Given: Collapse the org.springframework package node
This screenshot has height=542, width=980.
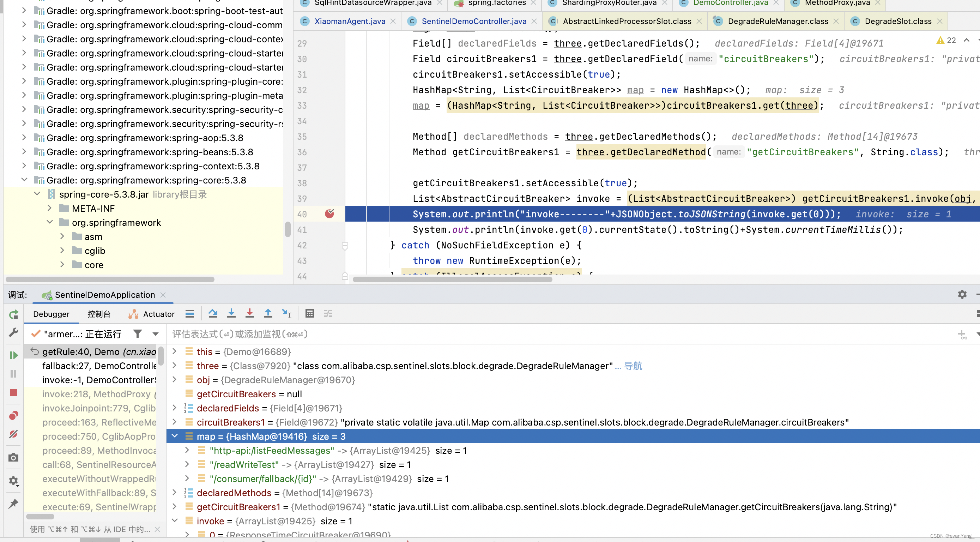Looking at the screenshot, I should (49, 222).
